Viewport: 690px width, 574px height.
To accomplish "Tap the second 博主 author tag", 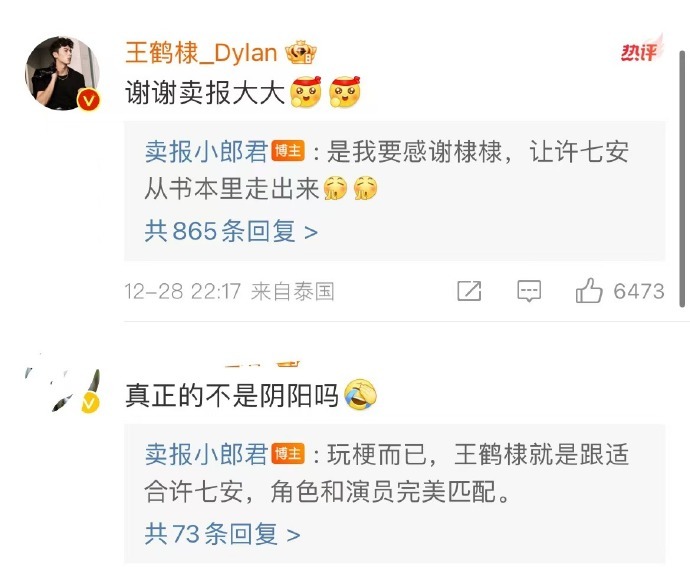I will pos(288,454).
